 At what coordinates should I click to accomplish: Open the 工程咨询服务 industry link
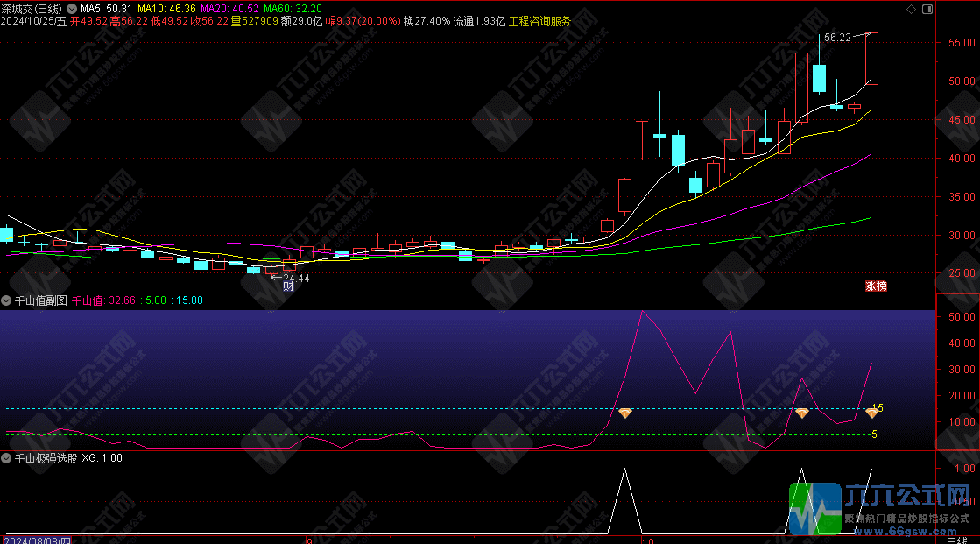[x=539, y=21]
